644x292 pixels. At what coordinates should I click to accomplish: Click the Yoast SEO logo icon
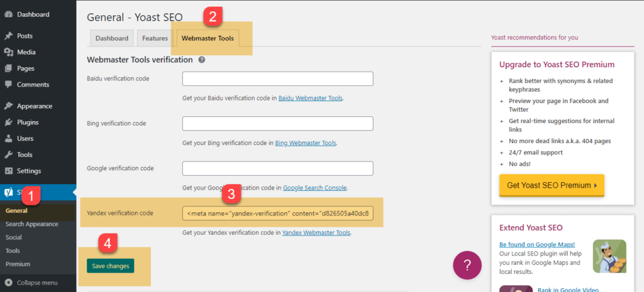(x=8, y=192)
